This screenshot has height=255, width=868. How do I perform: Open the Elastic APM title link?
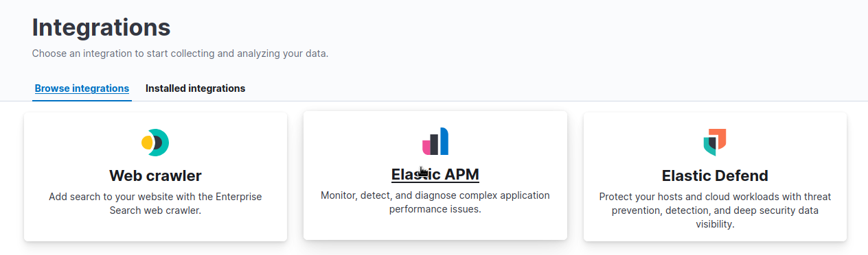[x=435, y=174]
